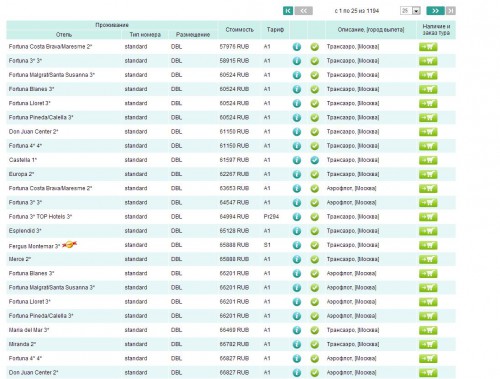
Task: Click the Pr294 tariff cell
Action: pos(271,217)
